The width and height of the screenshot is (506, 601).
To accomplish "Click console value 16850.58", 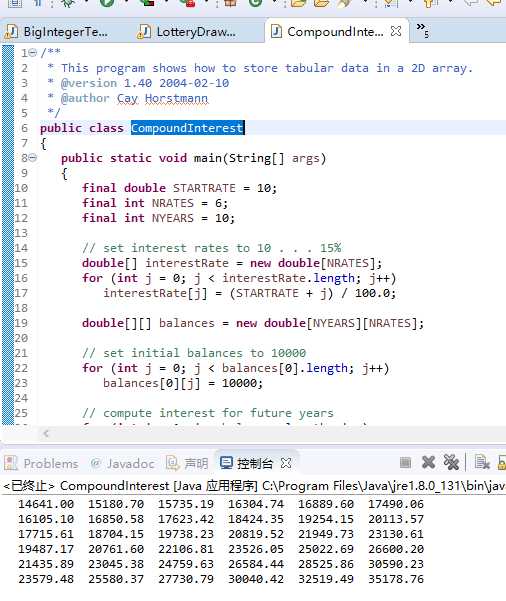I will coord(116,519).
